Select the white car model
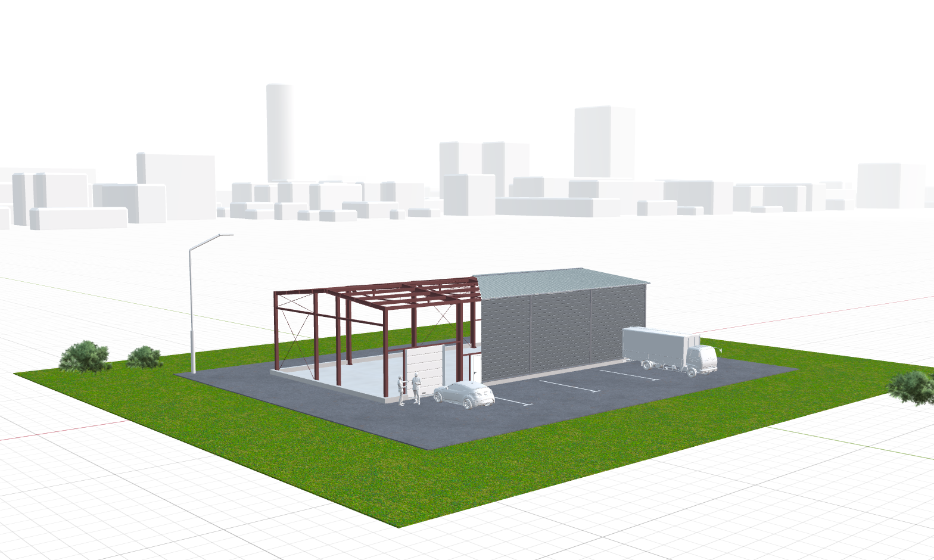Image resolution: width=934 pixels, height=560 pixels. coord(464,395)
